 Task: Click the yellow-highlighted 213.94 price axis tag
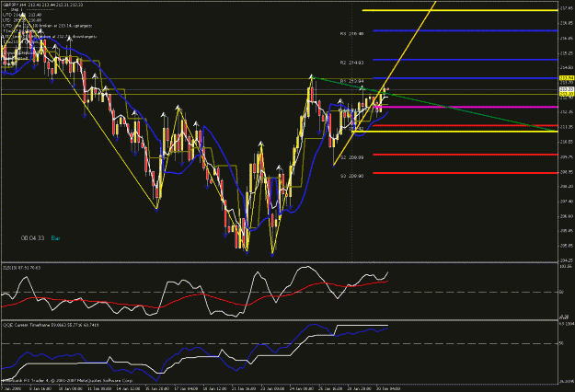(x=567, y=78)
